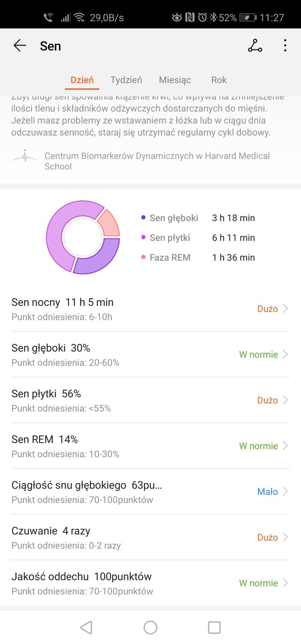
Task: Tap the home circle navigation button
Action: (x=150, y=627)
